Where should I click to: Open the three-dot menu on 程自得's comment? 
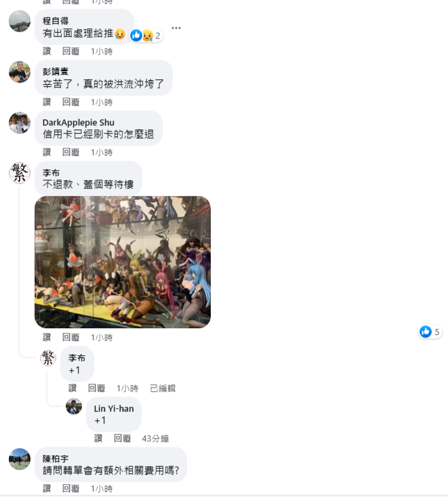point(176,28)
